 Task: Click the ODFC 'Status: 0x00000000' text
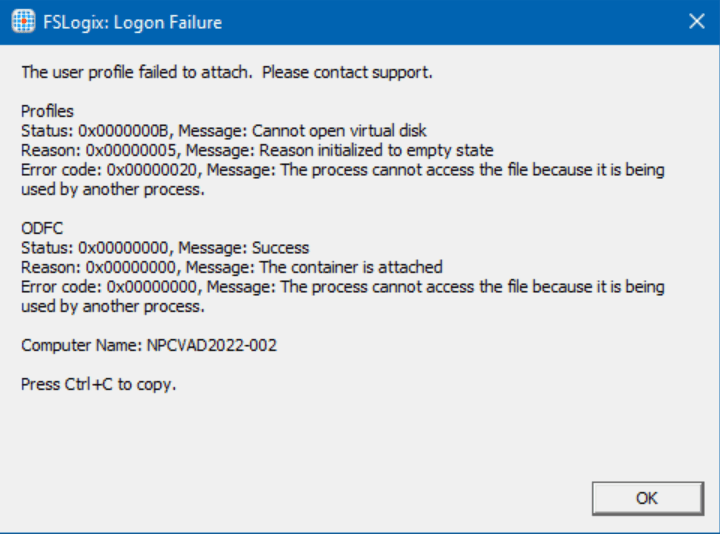click(86, 247)
